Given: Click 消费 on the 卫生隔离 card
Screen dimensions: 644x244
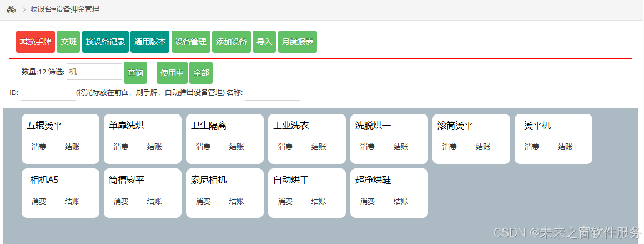Looking at the screenshot, I should (203, 147).
